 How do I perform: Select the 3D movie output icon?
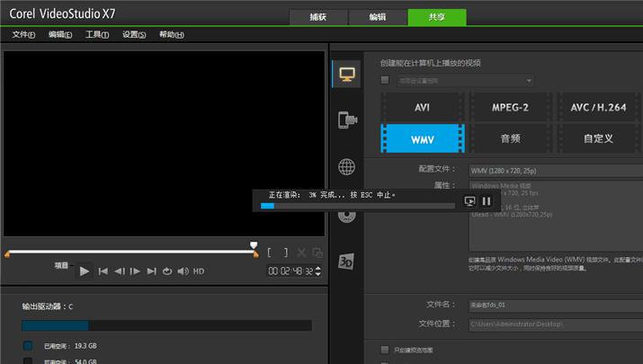346,262
